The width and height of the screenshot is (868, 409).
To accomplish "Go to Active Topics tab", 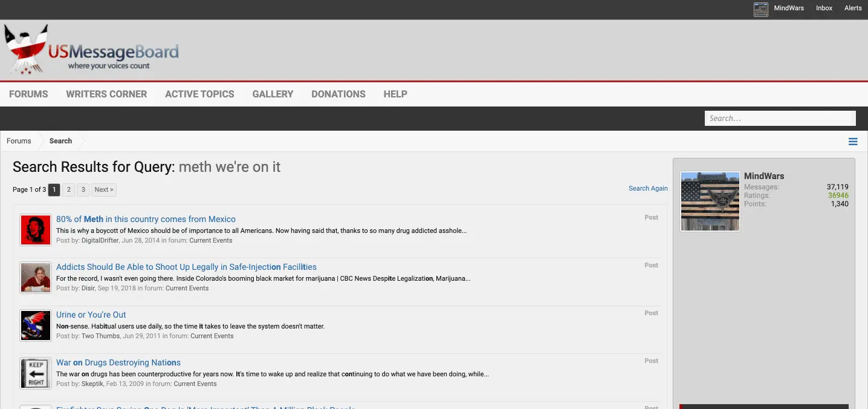I will (199, 94).
